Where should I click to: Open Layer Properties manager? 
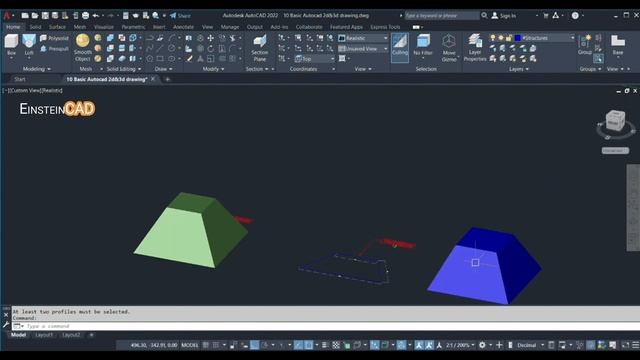pyautogui.click(x=475, y=48)
